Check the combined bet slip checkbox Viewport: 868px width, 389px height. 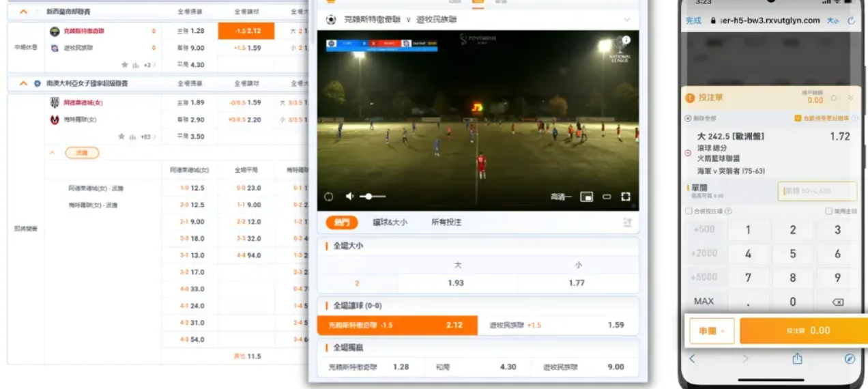pyautogui.click(x=689, y=212)
